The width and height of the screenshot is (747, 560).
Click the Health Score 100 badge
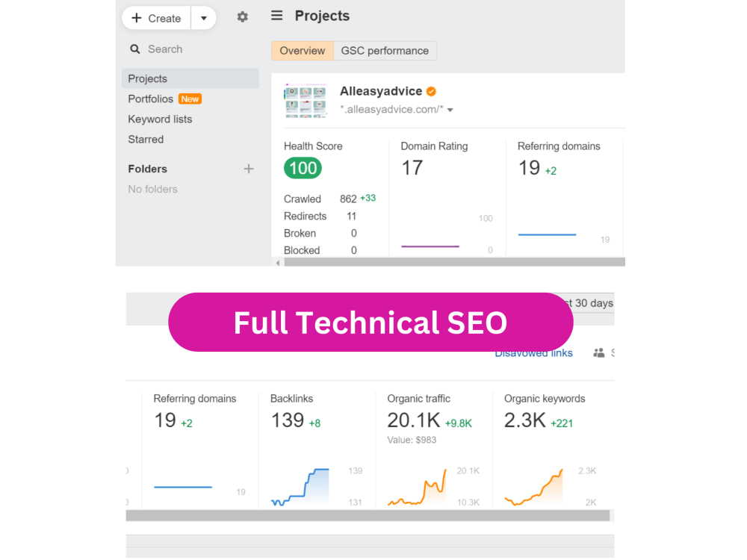pyautogui.click(x=303, y=168)
